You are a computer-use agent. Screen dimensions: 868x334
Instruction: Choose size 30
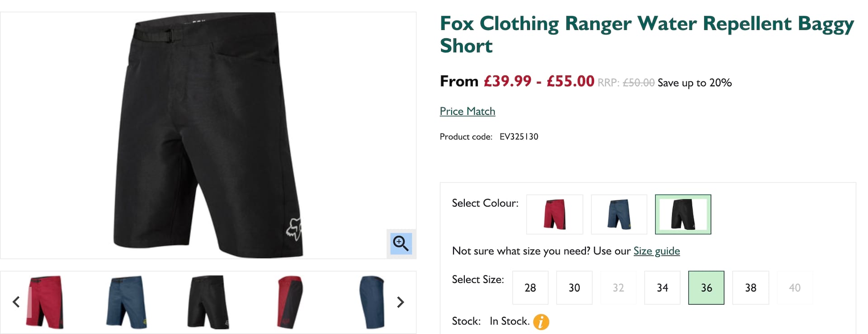point(574,288)
